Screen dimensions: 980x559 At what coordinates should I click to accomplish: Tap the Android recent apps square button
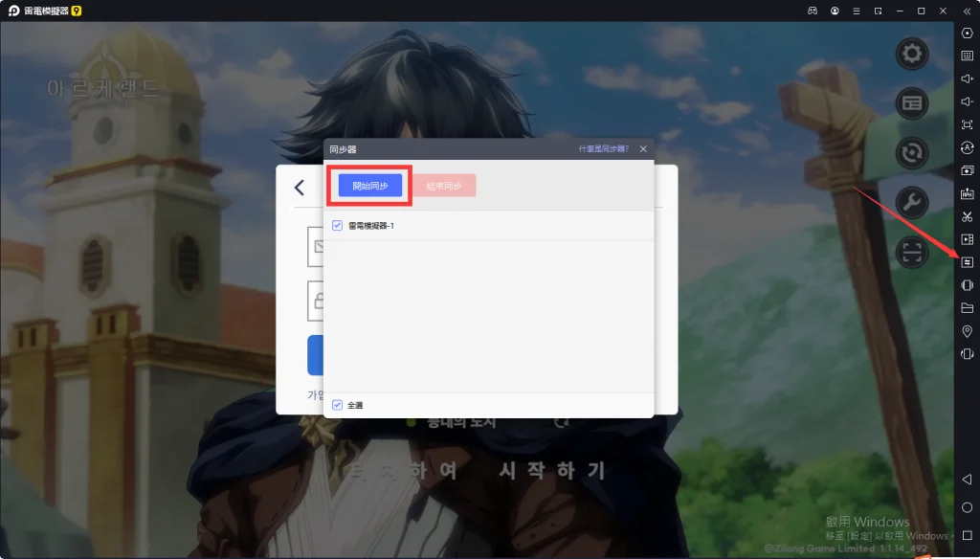(x=967, y=535)
